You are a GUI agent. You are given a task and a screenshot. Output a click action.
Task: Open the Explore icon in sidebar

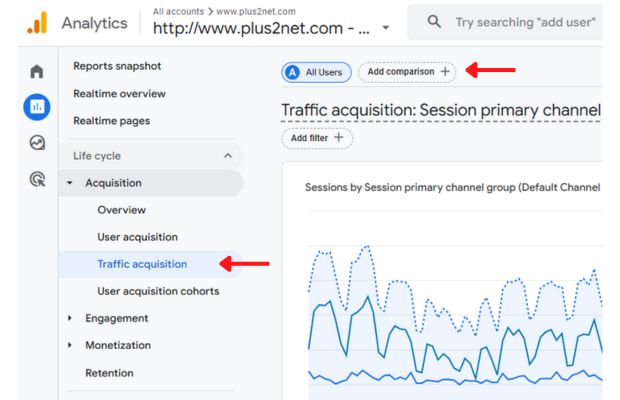[37, 143]
